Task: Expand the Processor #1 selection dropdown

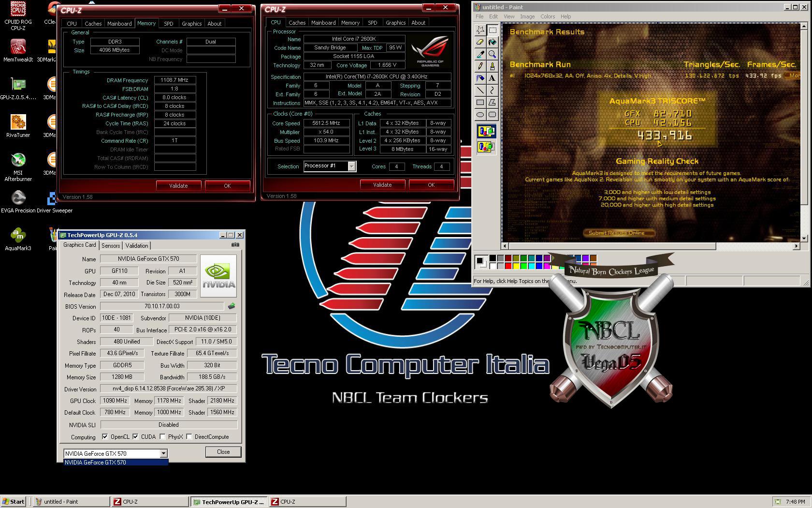Action: coord(352,166)
